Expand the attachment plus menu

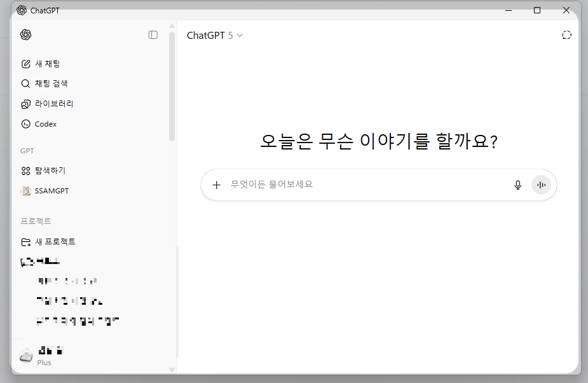click(x=217, y=185)
